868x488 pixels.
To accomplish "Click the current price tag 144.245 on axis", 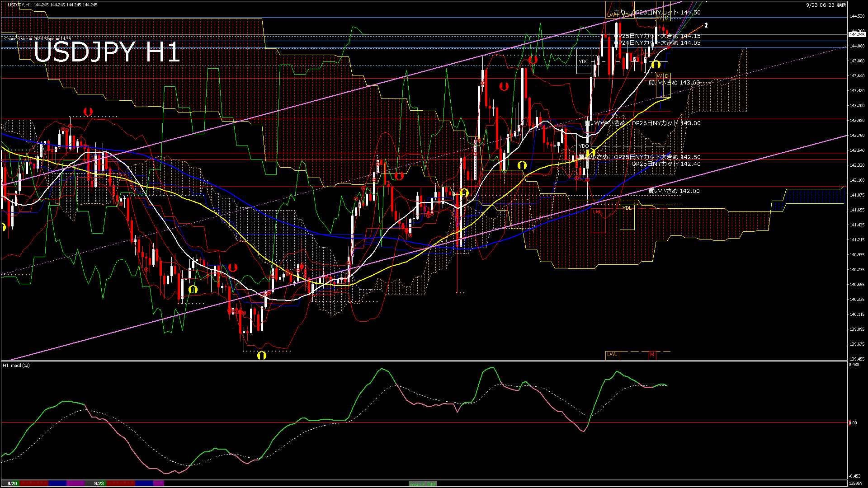I will (x=857, y=34).
